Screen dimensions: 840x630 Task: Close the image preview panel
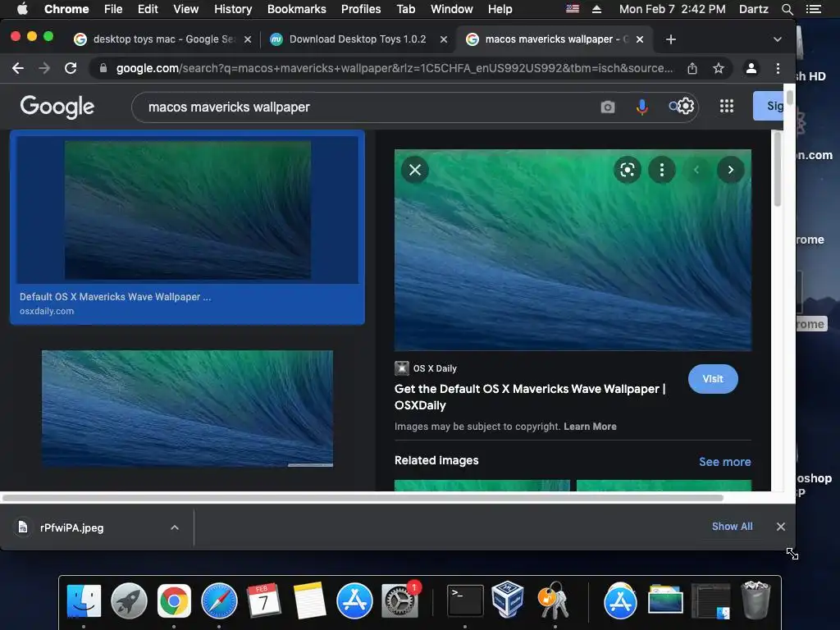coord(415,170)
